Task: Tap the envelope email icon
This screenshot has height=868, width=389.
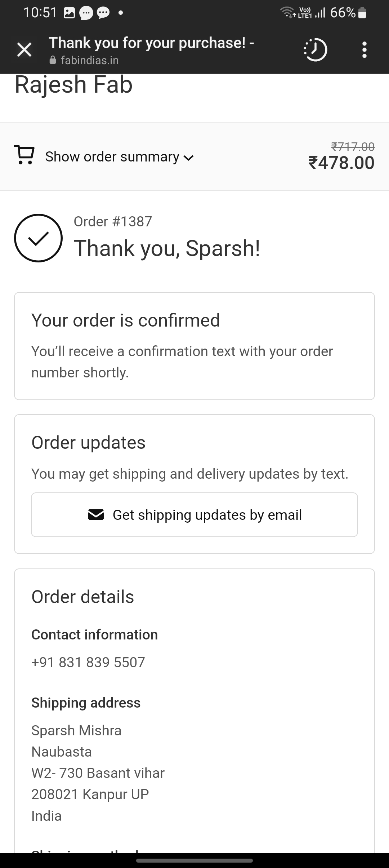Action: click(96, 515)
